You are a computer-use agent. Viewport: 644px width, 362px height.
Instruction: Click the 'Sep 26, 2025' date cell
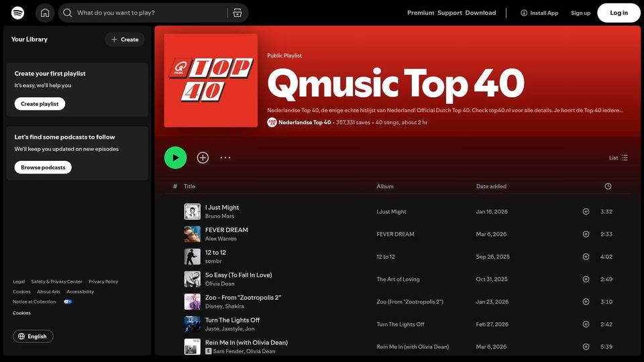tap(493, 257)
